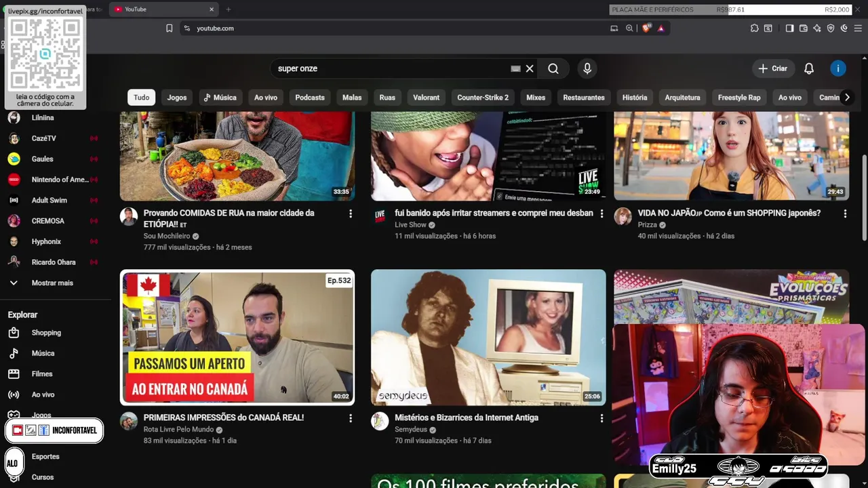Viewport: 868px width, 488px height.
Task: Select the Valorant filter chip
Action: point(427,98)
